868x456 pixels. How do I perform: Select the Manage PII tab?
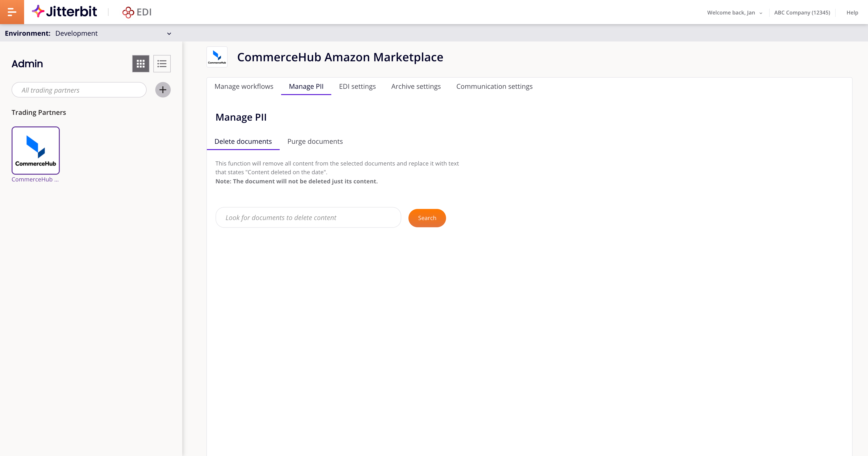coord(306,86)
